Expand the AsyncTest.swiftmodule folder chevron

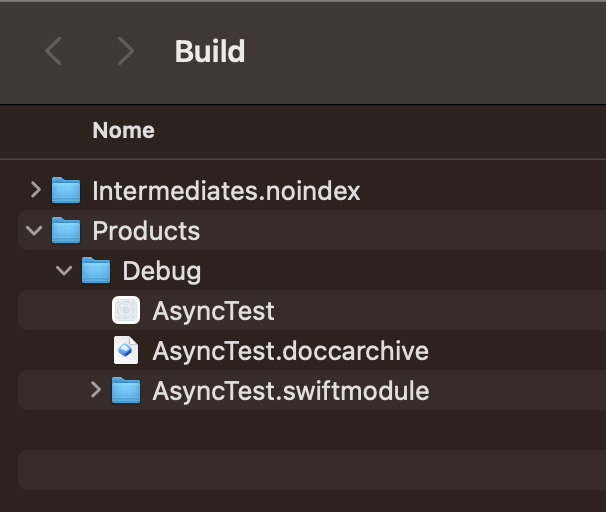(95, 390)
